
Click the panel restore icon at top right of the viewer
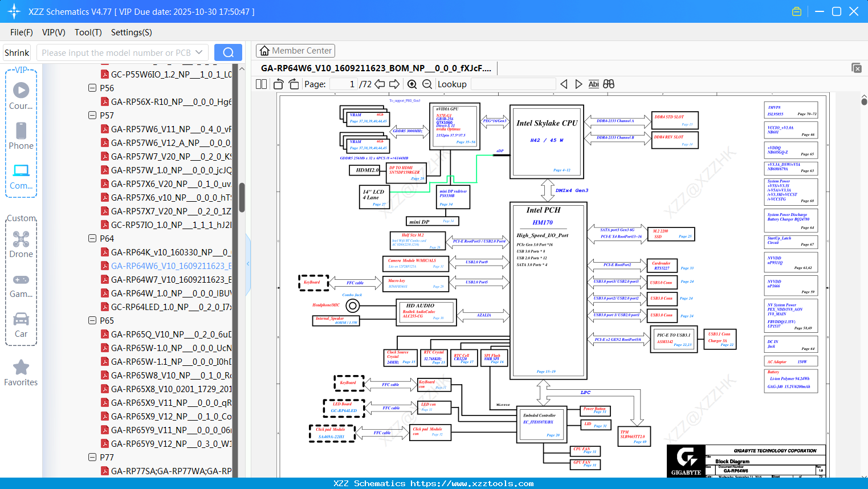pos(857,68)
